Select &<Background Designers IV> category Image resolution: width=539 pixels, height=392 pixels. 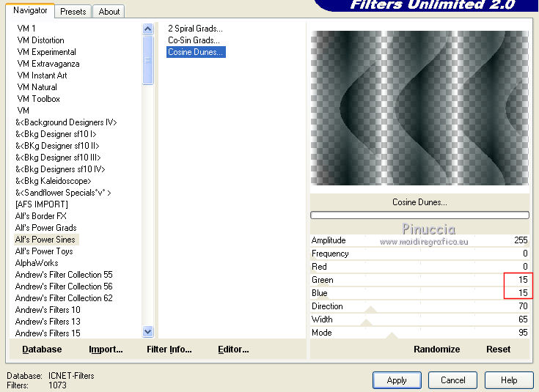tap(66, 122)
